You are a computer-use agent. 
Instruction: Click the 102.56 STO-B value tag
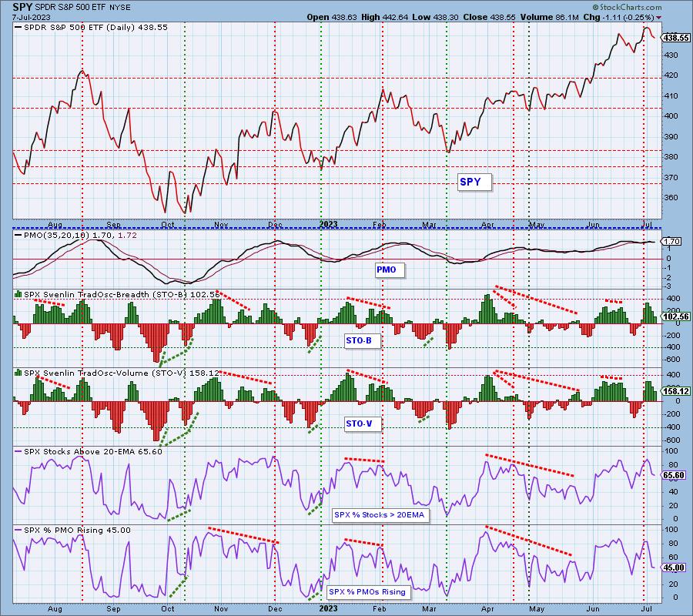[x=676, y=316]
